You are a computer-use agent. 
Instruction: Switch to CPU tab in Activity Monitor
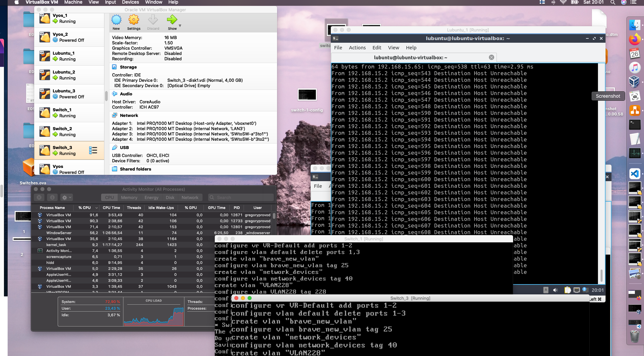pos(109,197)
